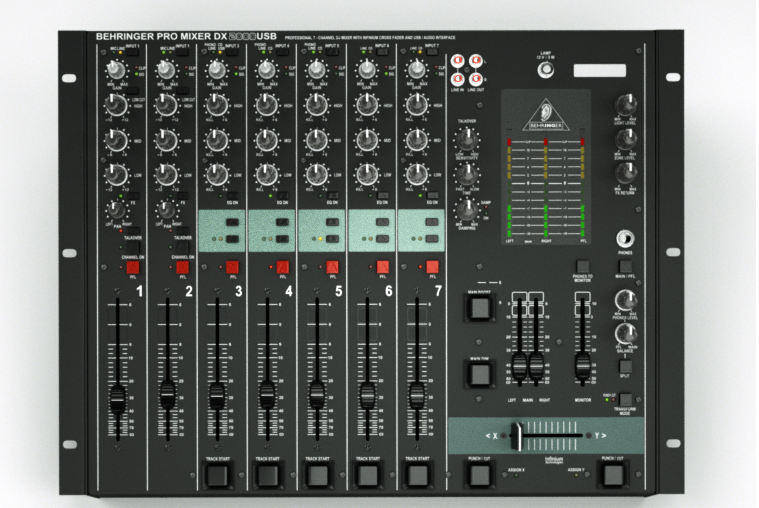
Task: Toggle CHANNEL ON button for channel 2
Action: (x=182, y=248)
